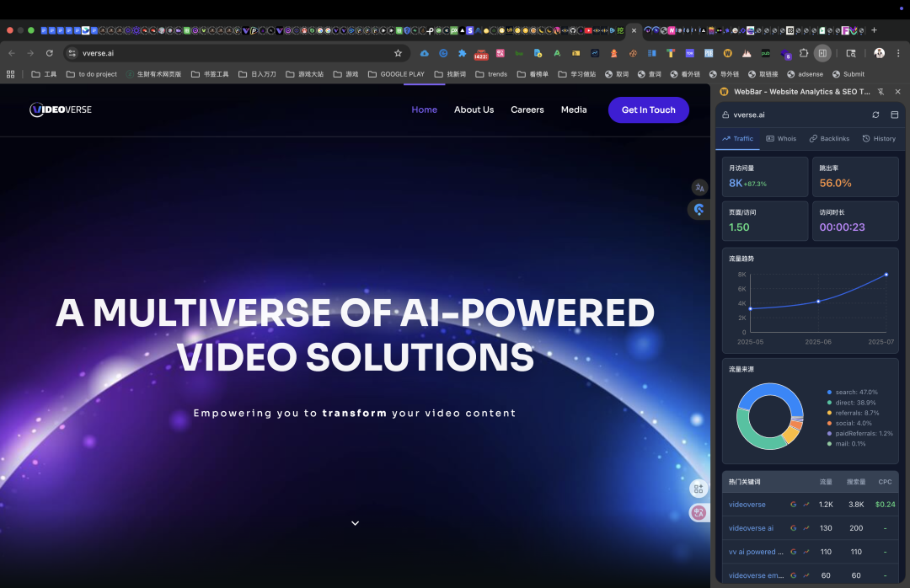Click the direct: 38.9% legend entry

(x=851, y=403)
